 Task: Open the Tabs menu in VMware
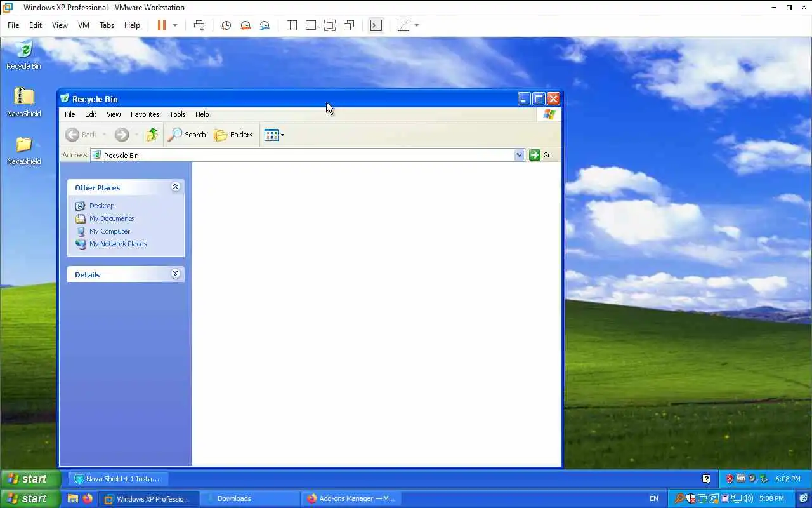point(107,25)
